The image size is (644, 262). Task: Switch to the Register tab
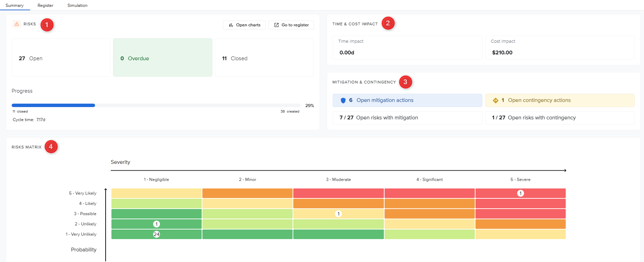coord(45,5)
